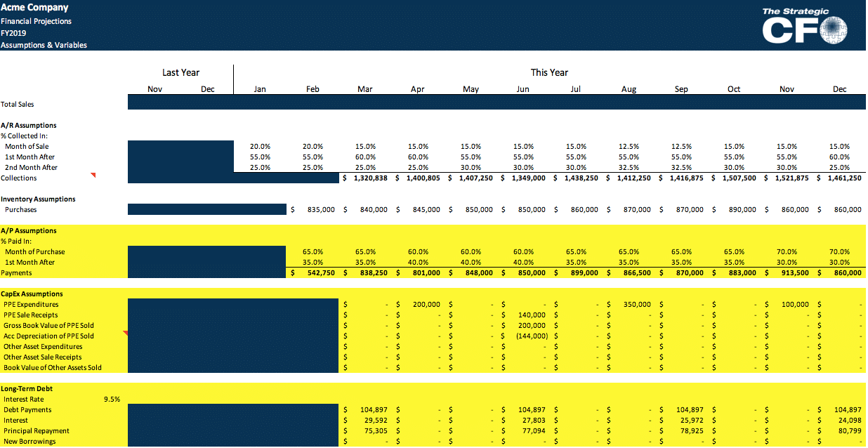868x448 pixels.
Task: Select the PPE Expenditures row label
Action: point(31,304)
